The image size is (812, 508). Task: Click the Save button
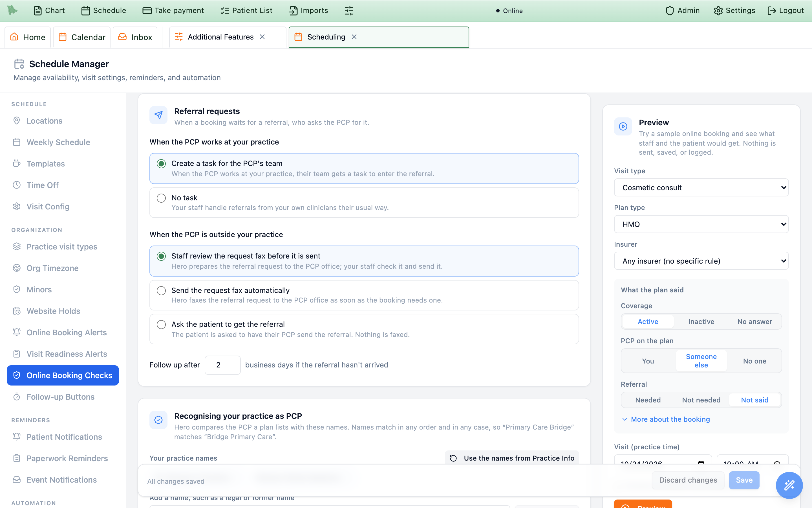point(744,480)
